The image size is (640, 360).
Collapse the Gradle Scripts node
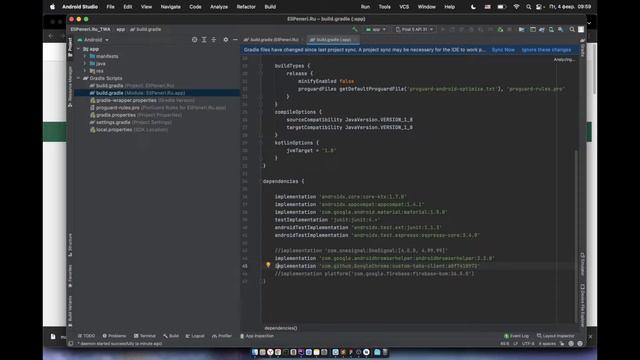click(78, 78)
